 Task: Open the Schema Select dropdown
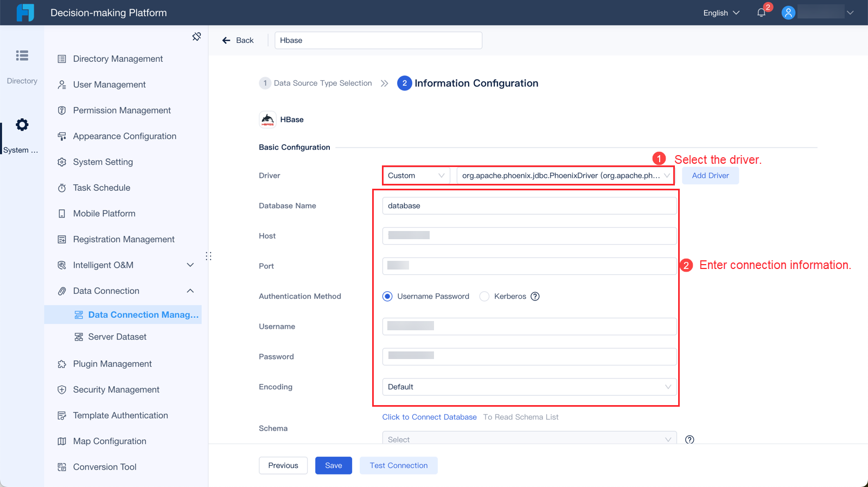coord(529,438)
